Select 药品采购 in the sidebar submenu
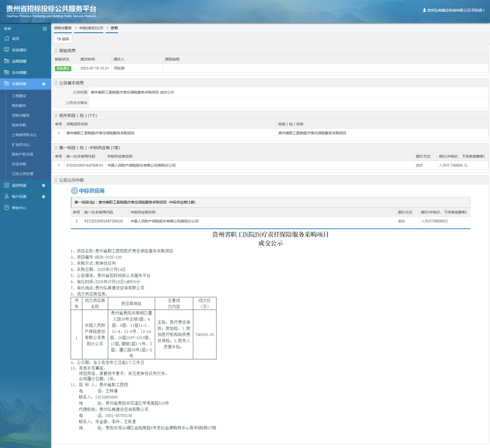Screen dimensions: 490x448 pyautogui.click(x=19, y=164)
